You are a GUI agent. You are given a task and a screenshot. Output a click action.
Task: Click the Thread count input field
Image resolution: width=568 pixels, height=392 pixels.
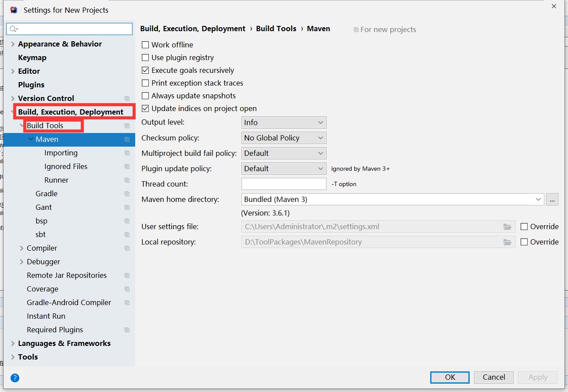click(x=284, y=184)
